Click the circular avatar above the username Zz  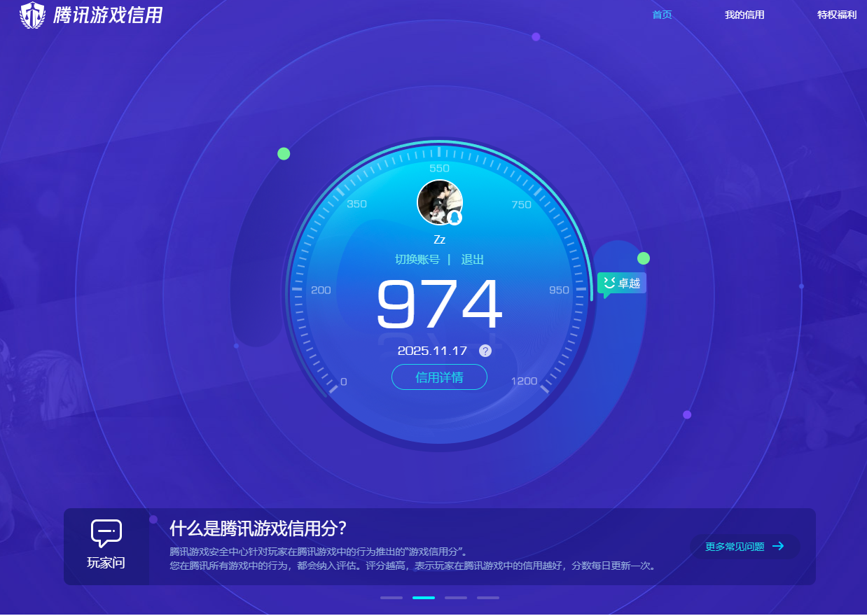click(440, 202)
